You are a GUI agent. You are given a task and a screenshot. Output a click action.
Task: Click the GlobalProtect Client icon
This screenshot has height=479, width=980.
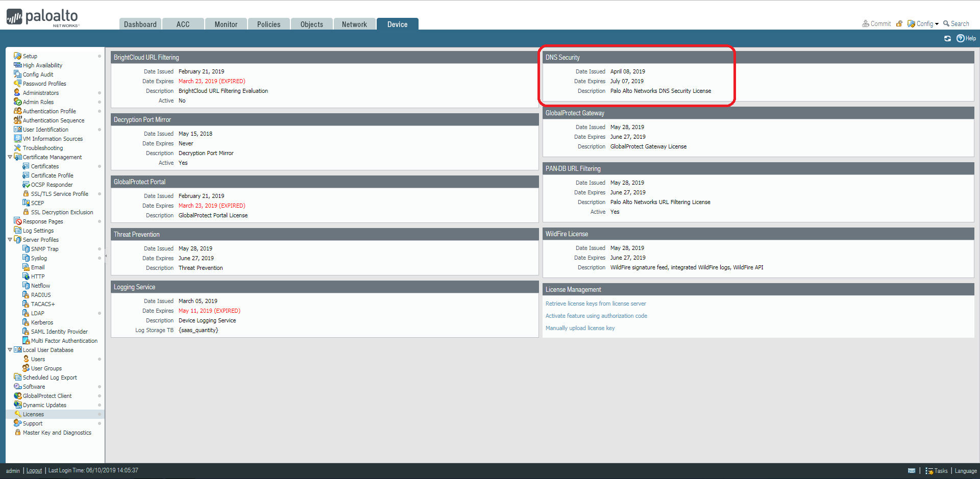click(17, 396)
